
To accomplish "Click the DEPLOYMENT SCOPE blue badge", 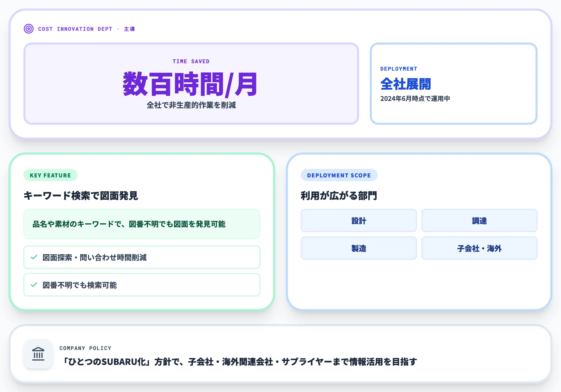I will [339, 175].
